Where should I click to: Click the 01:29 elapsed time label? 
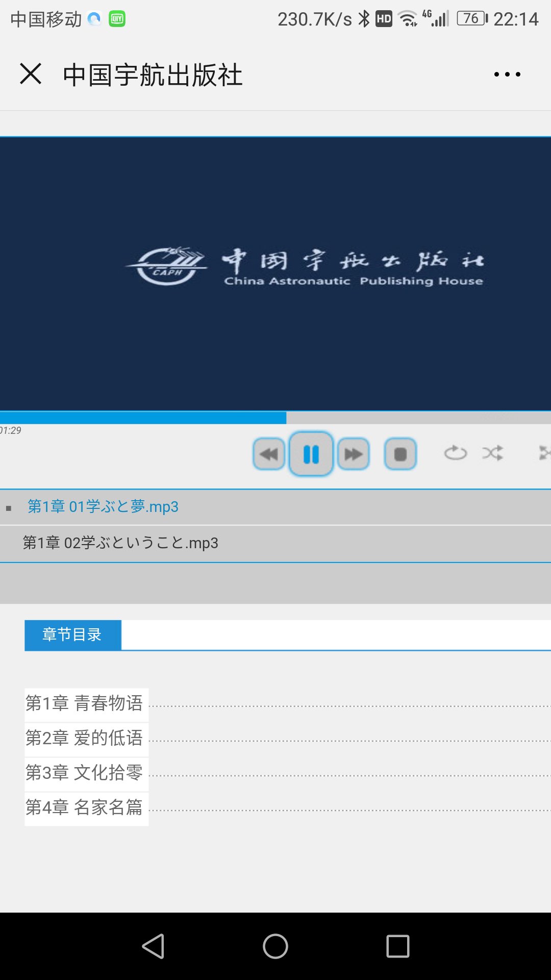[11, 430]
